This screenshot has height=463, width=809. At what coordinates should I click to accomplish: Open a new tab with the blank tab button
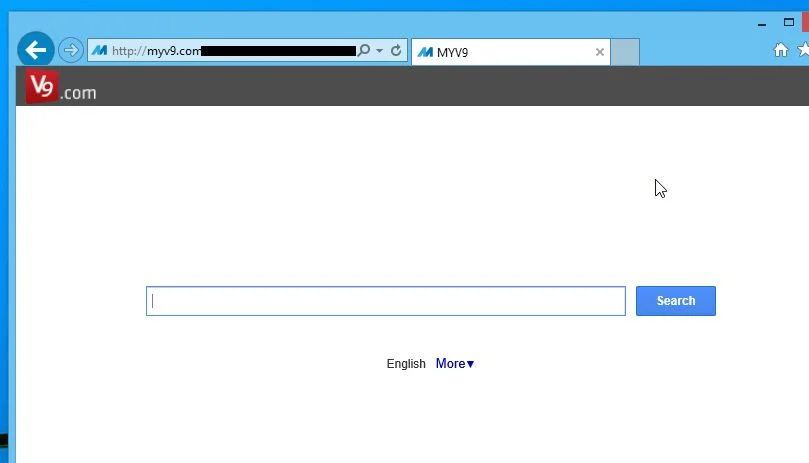pyautogui.click(x=625, y=52)
